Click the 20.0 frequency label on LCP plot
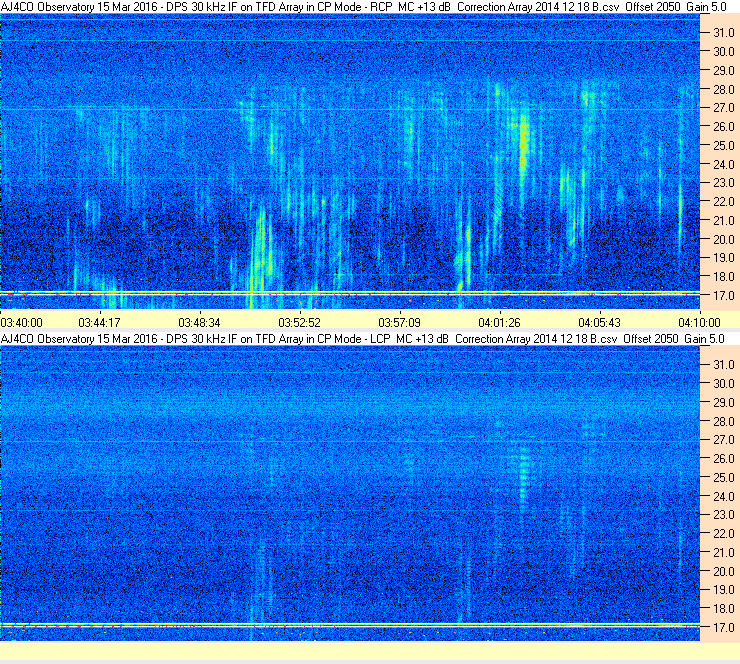This screenshot has width=740, height=664. [724, 572]
